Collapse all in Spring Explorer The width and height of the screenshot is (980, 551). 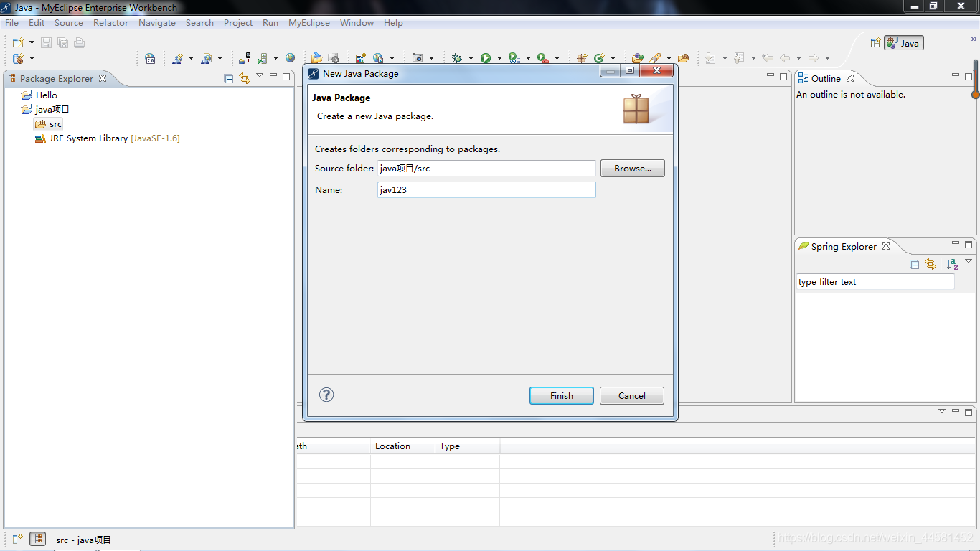point(915,264)
